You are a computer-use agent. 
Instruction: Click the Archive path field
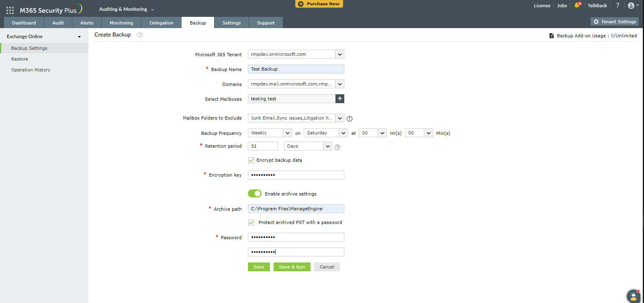pyautogui.click(x=296, y=209)
